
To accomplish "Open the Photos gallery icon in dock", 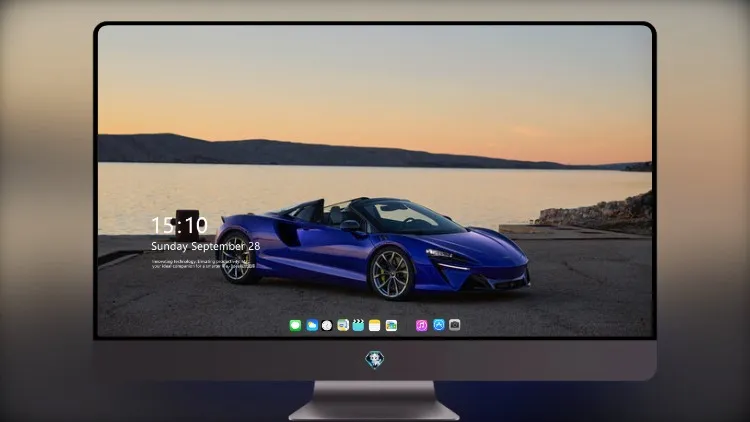I will click(x=391, y=325).
